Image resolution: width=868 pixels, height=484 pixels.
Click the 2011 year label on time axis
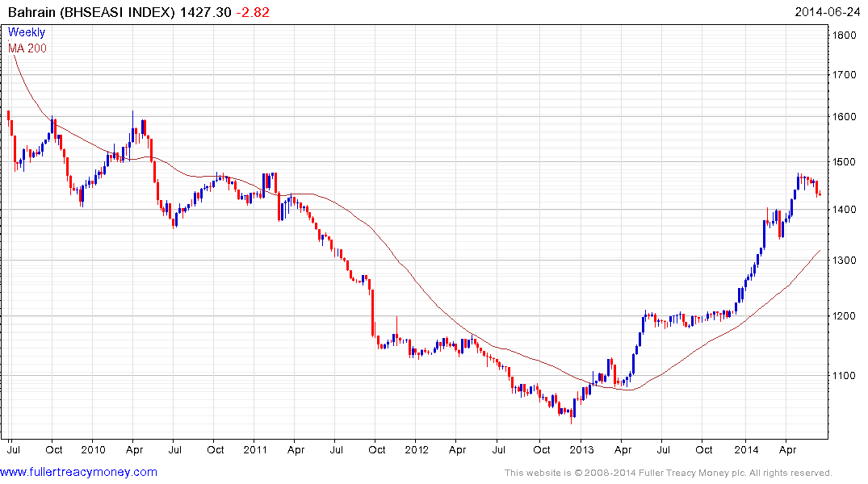click(x=255, y=449)
